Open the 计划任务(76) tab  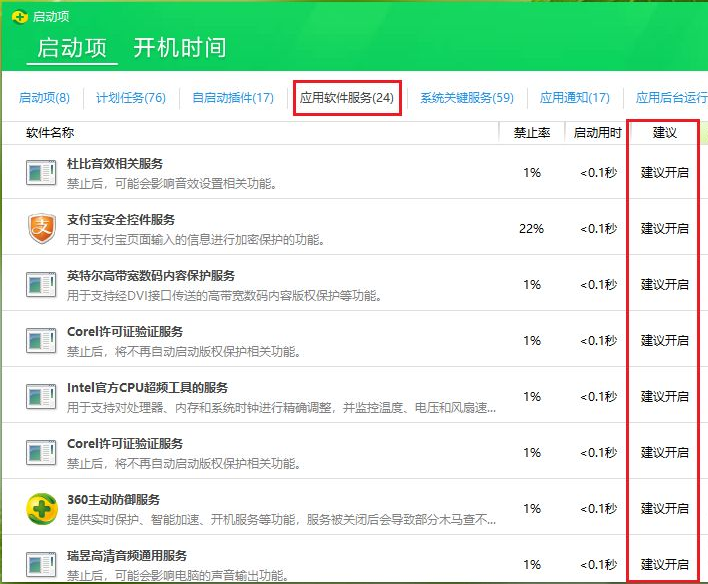[130, 98]
